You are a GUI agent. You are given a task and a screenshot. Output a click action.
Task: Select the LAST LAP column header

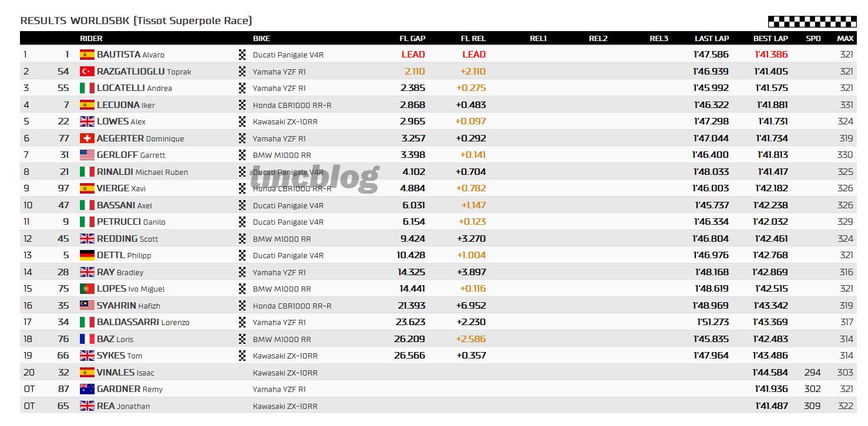(x=712, y=38)
